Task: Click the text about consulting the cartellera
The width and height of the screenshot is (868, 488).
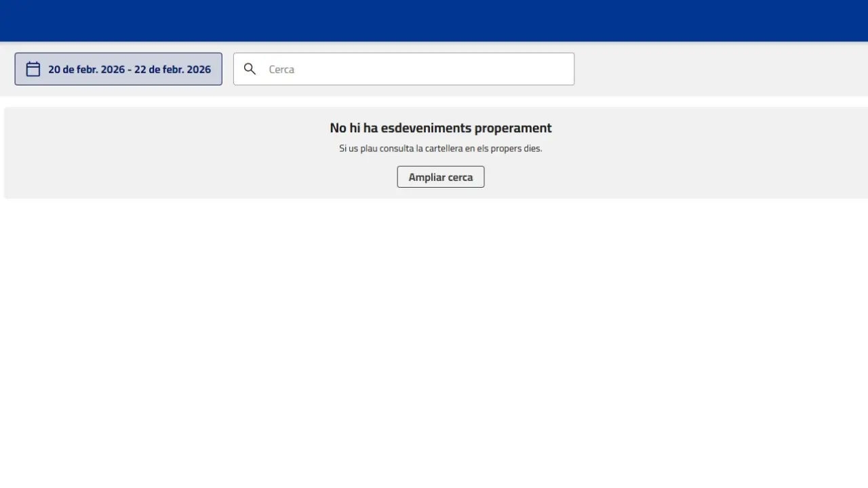Action: click(x=441, y=148)
